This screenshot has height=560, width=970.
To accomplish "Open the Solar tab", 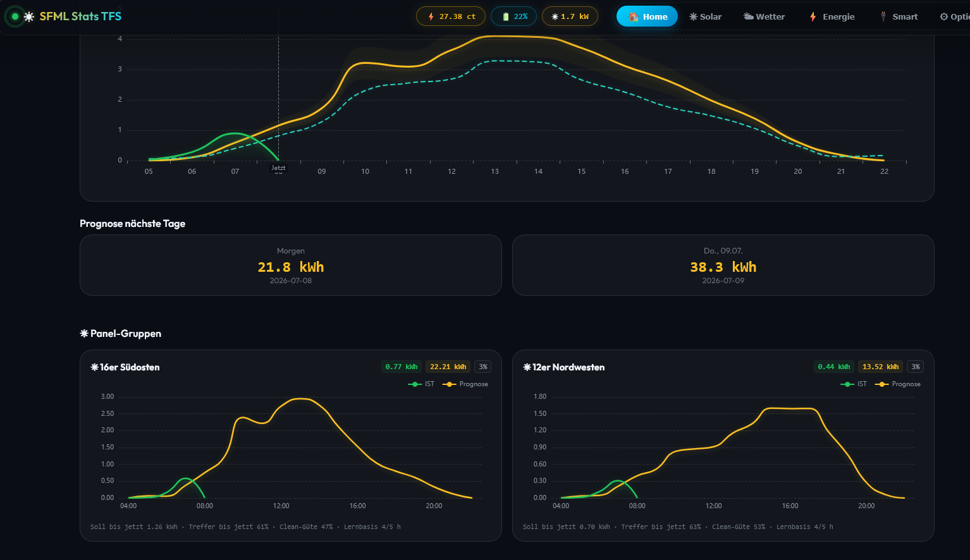I will [705, 16].
